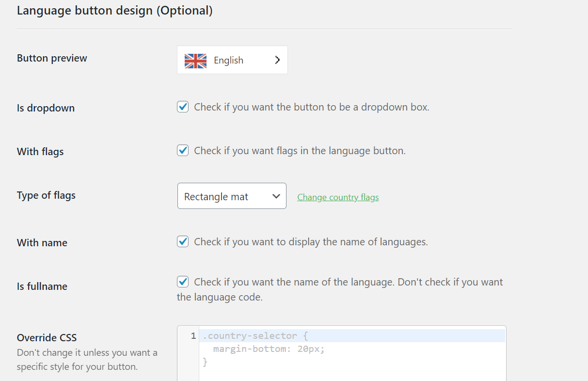Click the UK flag icon in button preview
This screenshot has width=588, height=381.
[195, 61]
